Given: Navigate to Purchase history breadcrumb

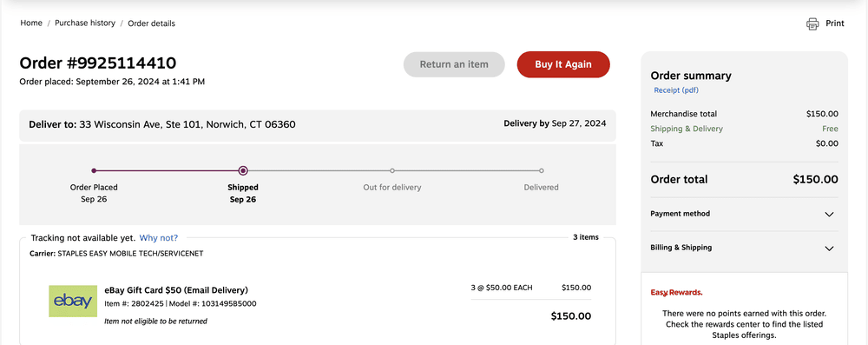Looking at the screenshot, I should click(x=85, y=23).
